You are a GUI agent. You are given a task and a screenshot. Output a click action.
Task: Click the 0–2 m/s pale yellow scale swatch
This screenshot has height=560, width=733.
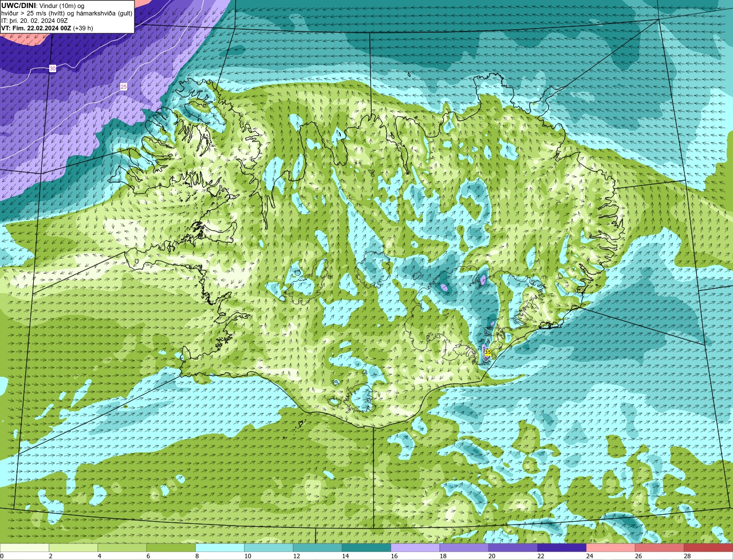[x=25, y=547]
